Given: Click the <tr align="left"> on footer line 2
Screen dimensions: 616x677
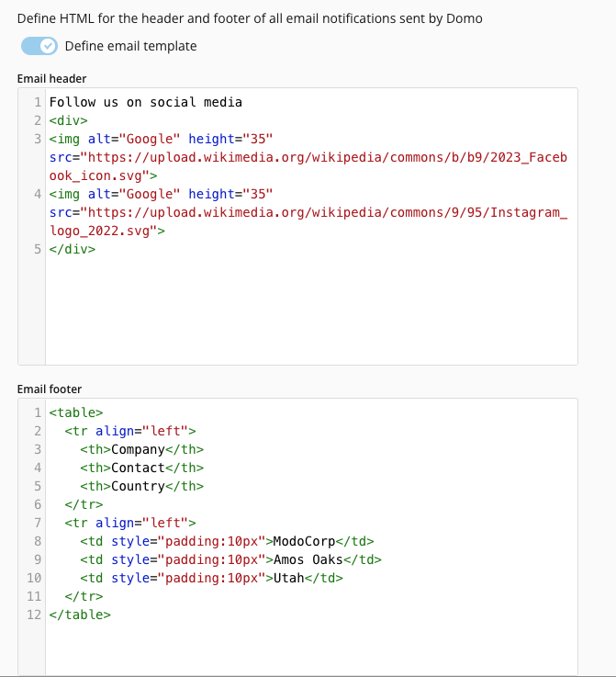Looking at the screenshot, I should (130, 432).
